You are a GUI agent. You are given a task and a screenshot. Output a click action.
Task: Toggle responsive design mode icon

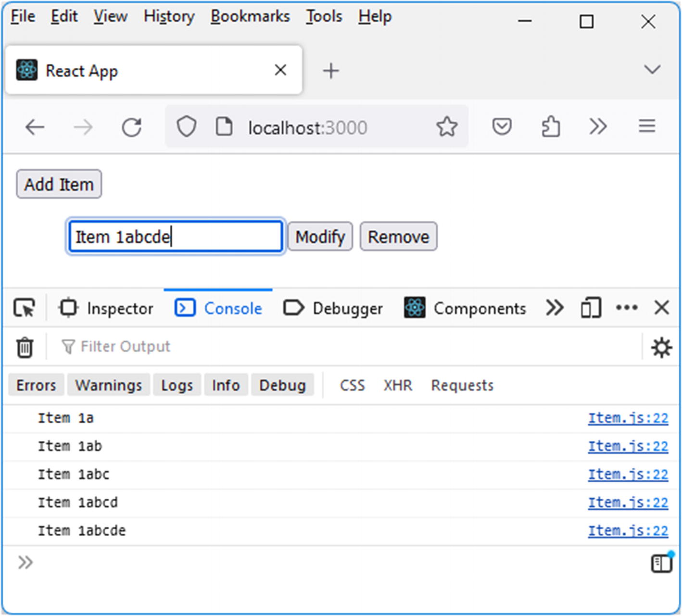click(591, 308)
